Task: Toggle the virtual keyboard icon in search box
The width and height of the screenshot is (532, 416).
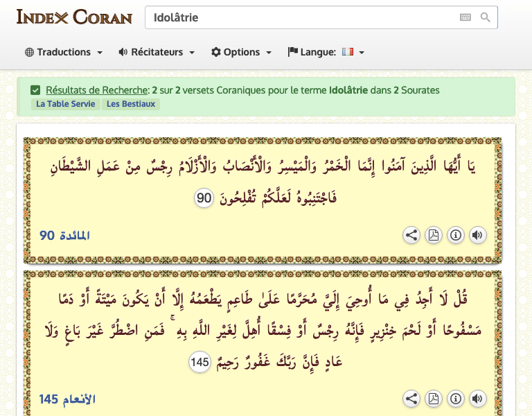Action: [x=465, y=17]
